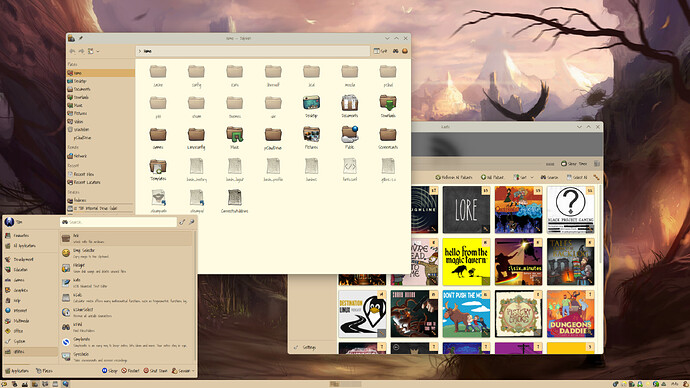The image size is (690, 388).
Task: Select the Internal Drive device in sidebar
Action: 101,208
